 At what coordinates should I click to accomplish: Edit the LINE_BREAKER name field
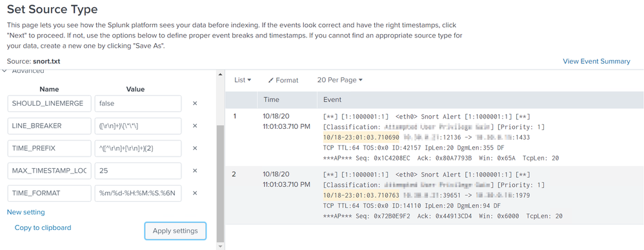point(49,126)
